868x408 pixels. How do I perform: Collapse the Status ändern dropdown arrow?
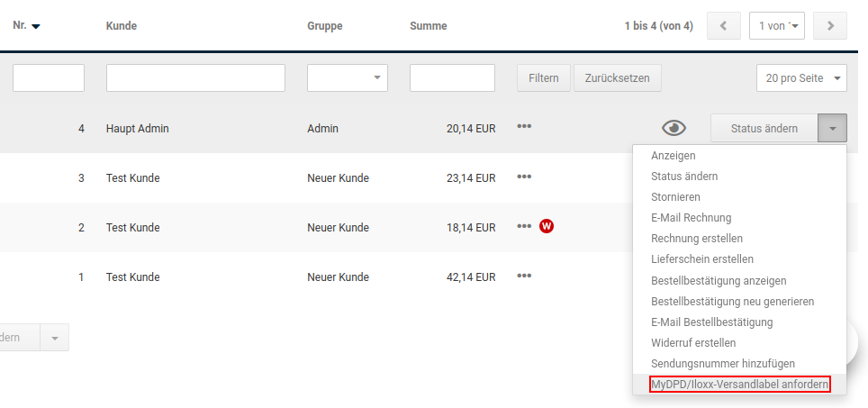pyautogui.click(x=832, y=129)
